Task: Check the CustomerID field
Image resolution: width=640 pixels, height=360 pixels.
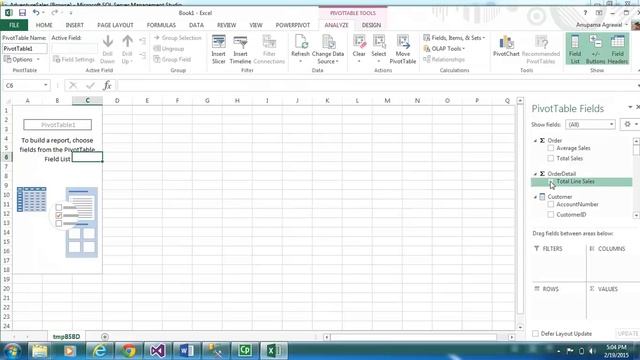Action: (551, 214)
